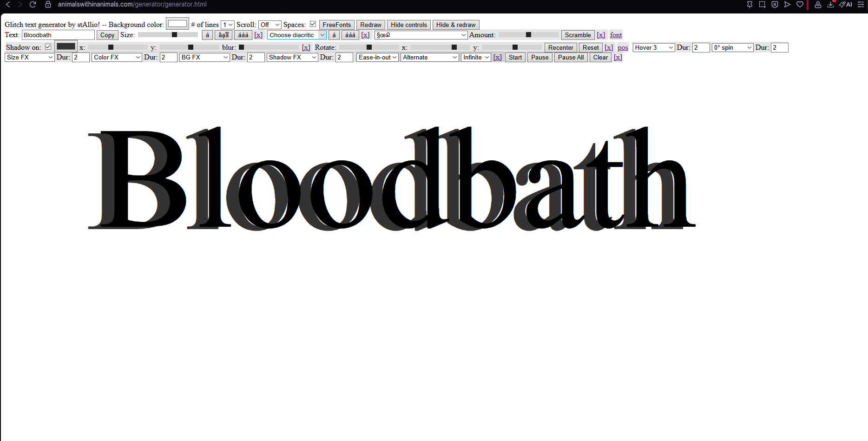The width and height of the screenshot is (868, 441).
Task: Click the text Size slider
Action: click(x=167, y=35)
